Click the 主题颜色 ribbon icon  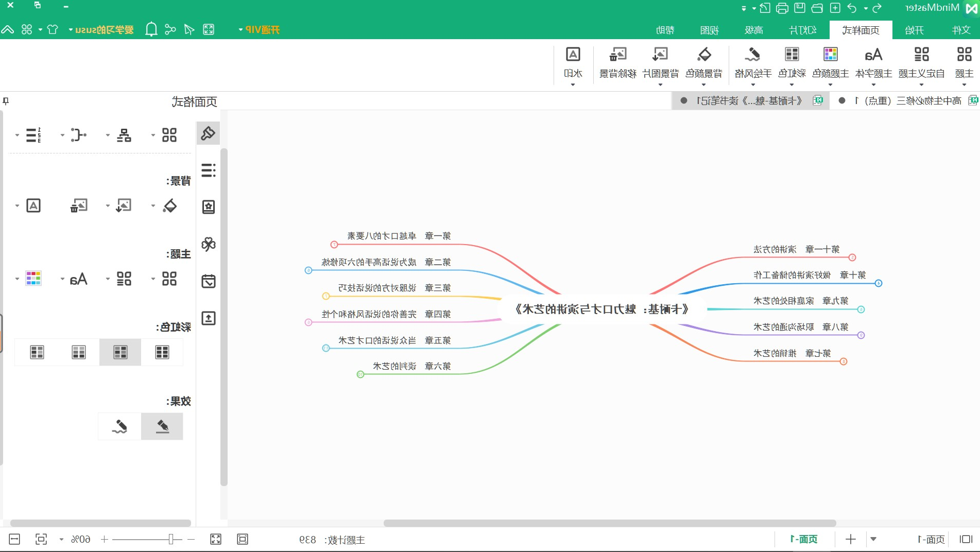click(830, 62)
